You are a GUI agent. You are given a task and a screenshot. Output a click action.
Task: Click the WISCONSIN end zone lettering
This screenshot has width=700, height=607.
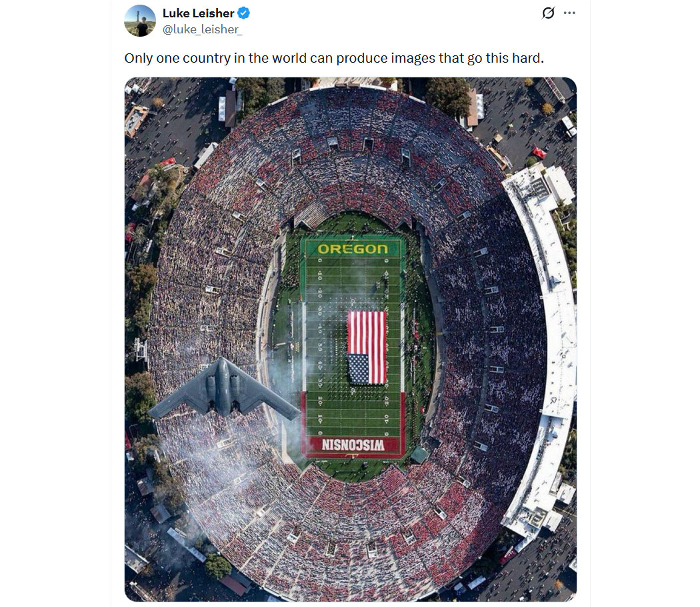click(353, 445)
